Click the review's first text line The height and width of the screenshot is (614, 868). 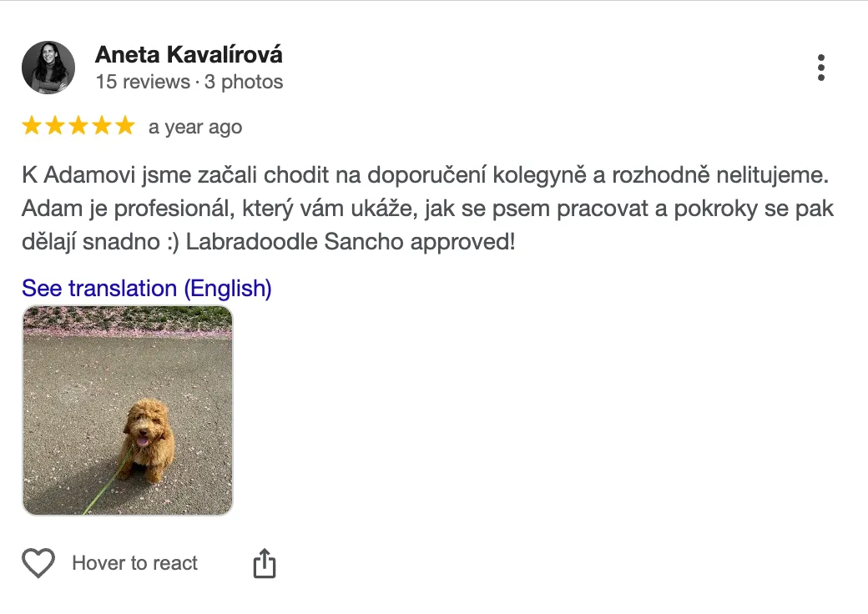[x=426, y=176]
